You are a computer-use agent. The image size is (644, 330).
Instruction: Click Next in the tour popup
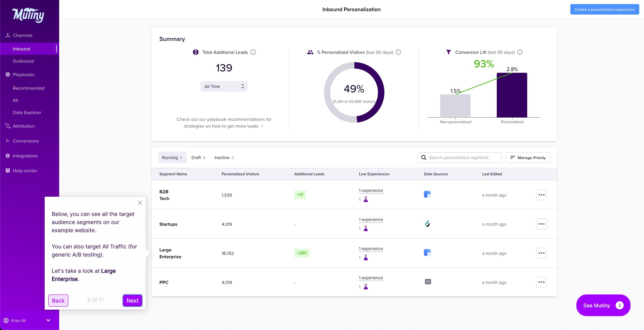[132, 301]
